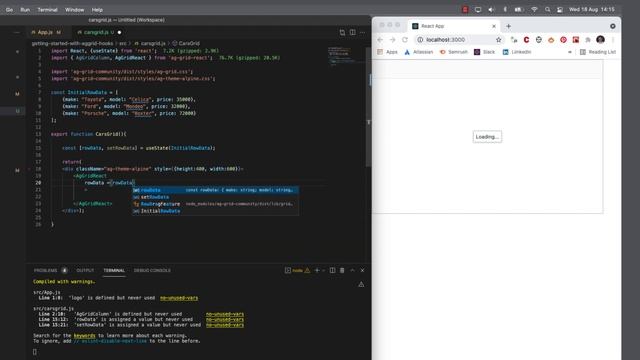The width and height of the screenshot is (640, 360).
Task: Split the terminal panel
Action: [332, 270]
